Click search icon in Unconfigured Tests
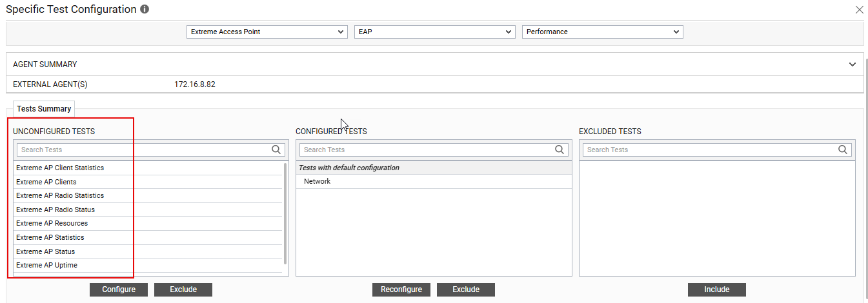868x303 pixels. tap(276, 150)
